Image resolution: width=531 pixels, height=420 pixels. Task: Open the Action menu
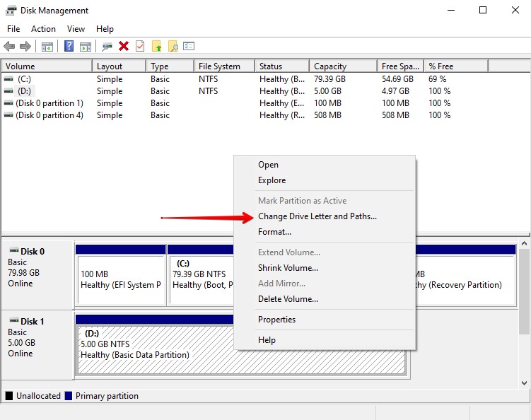coord(43,29)
